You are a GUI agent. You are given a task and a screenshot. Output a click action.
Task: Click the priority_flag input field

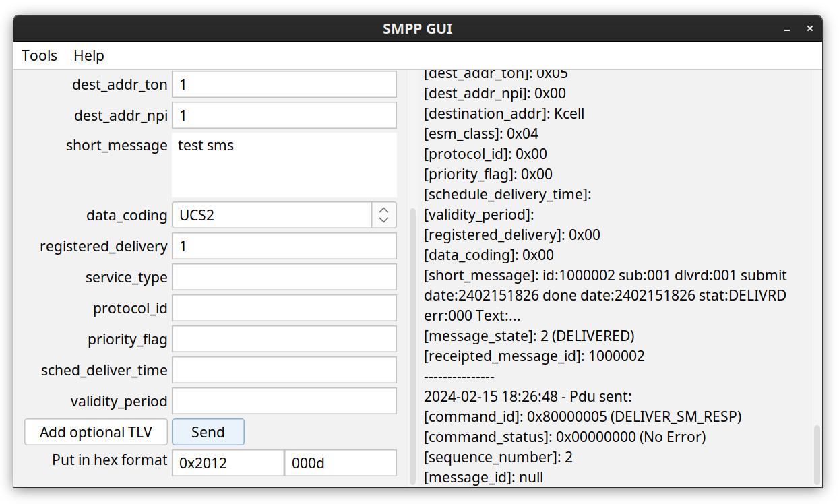pos(284,339)
